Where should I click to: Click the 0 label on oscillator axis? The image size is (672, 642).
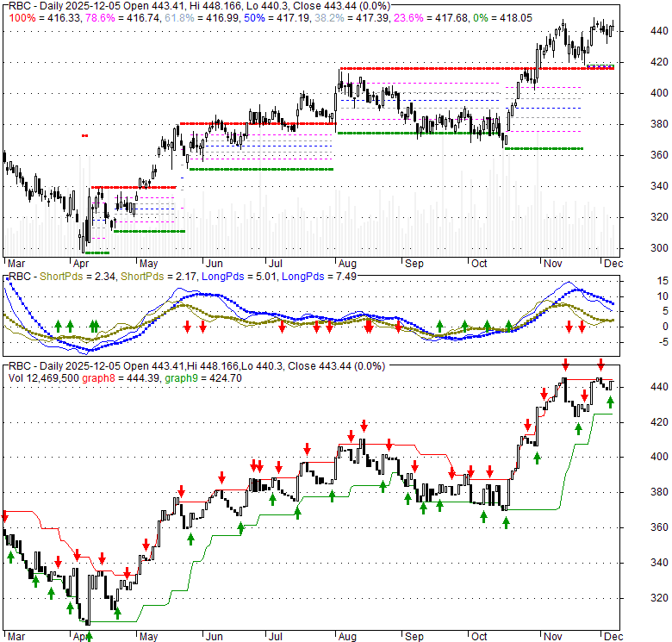pos(665,327)
